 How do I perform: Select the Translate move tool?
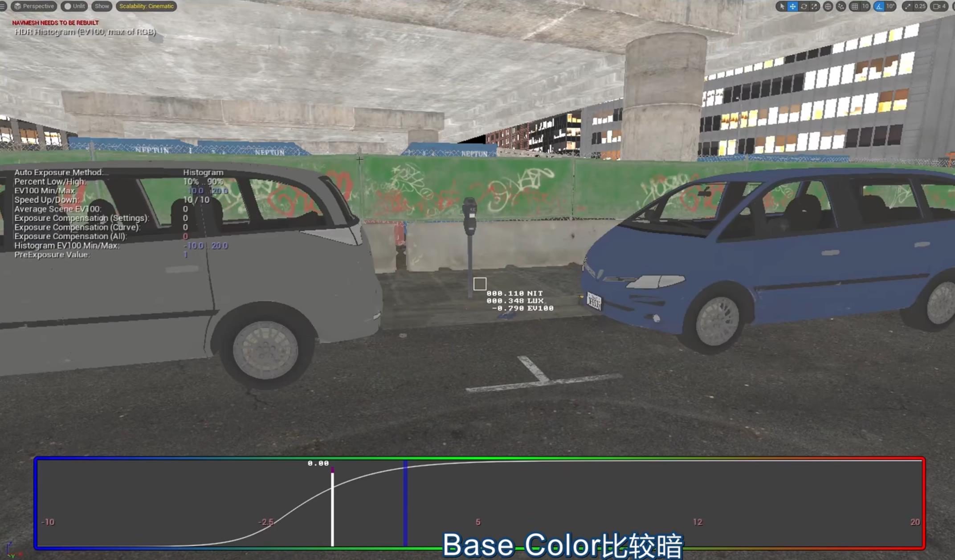pos(792,6)
